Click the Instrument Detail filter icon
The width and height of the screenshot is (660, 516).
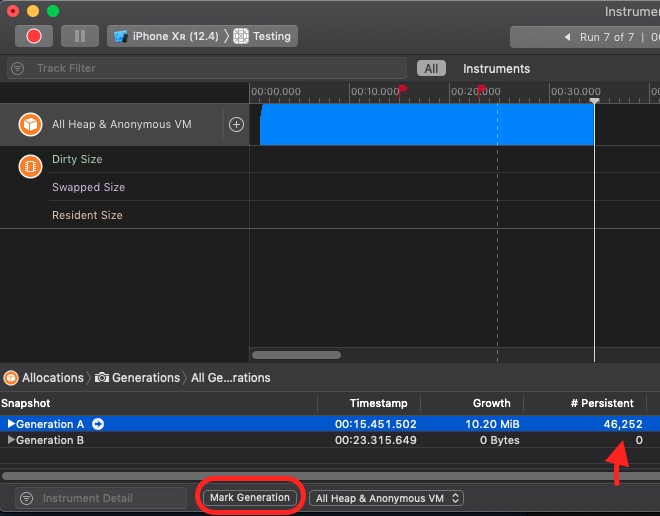click(26, 498)
